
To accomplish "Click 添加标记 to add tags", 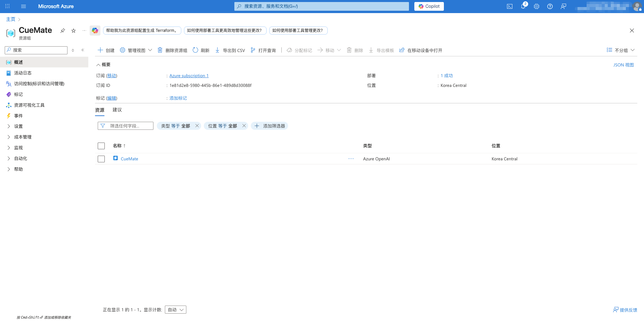I will [x=178, y=98].
